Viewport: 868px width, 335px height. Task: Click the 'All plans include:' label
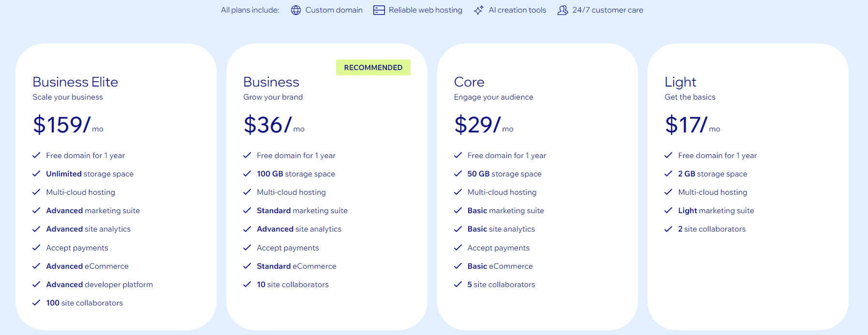pos(250,10)
